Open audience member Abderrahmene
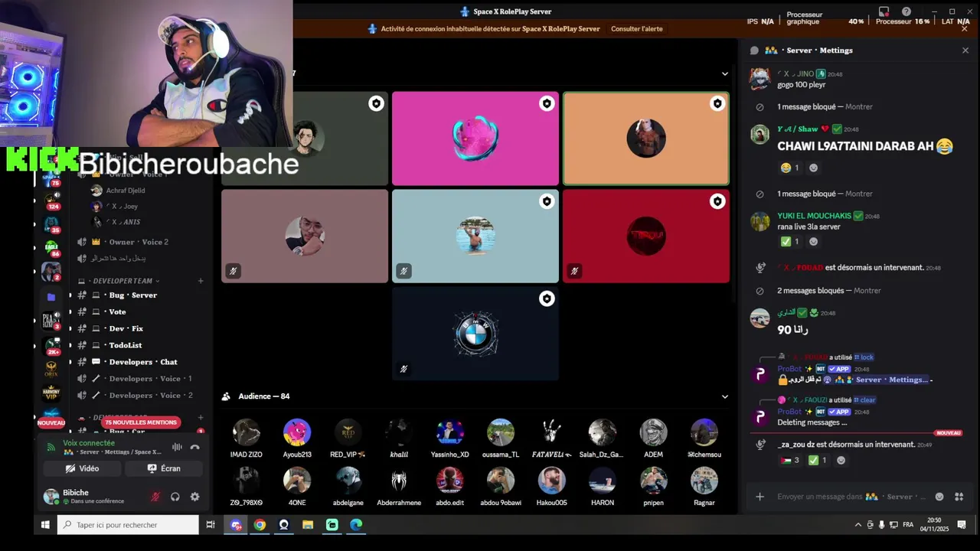The image size is (980, 551). click(399, 487)
